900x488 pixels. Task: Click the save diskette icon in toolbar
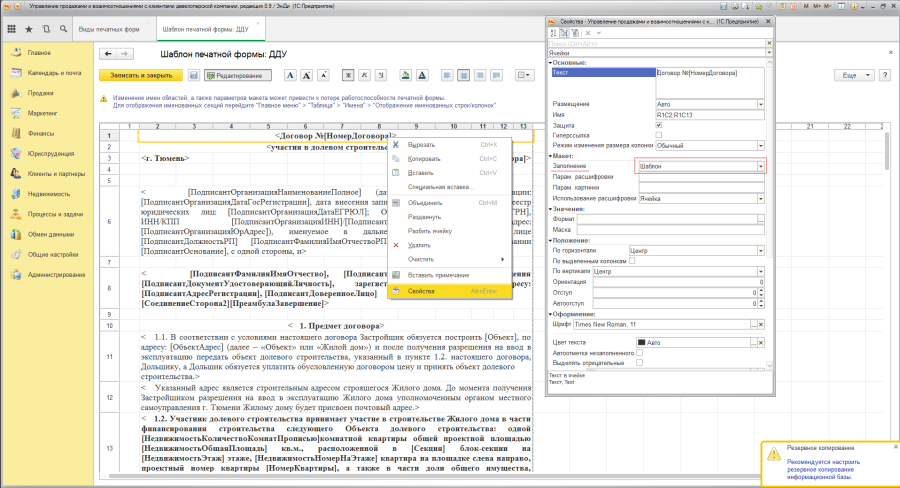tap(192, 75)
